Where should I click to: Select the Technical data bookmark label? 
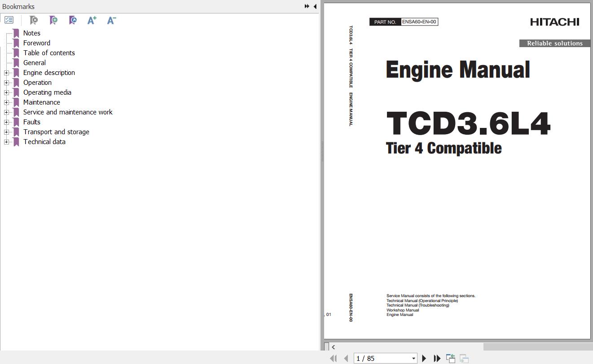point(44,142)
